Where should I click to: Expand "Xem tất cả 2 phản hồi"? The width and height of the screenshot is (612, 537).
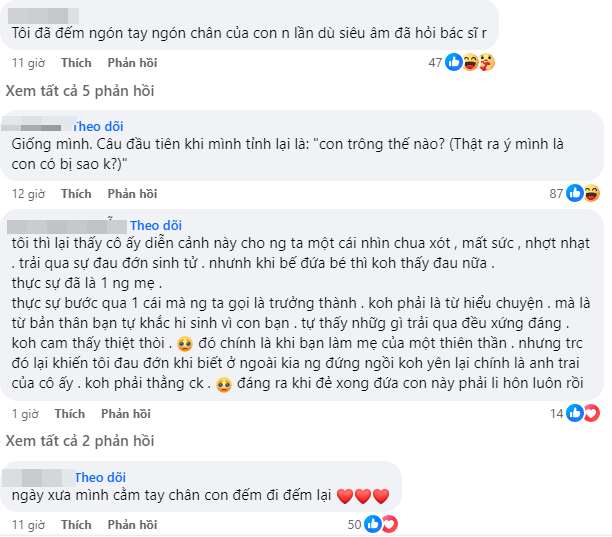(80, 440)
